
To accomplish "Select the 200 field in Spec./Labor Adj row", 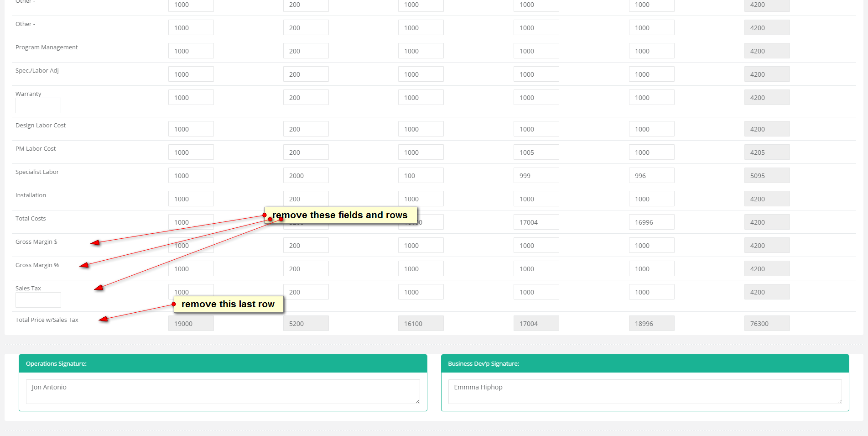I will point(306,74).
